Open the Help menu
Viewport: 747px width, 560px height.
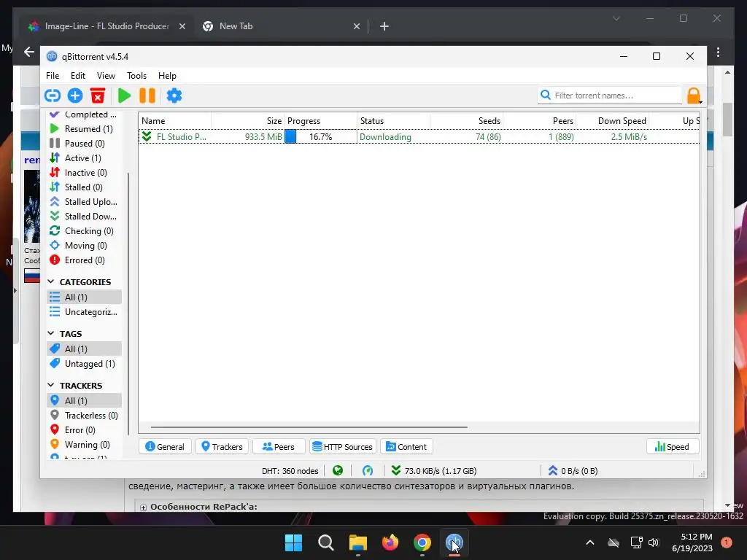pyautogui.click(x=167, y=76)
